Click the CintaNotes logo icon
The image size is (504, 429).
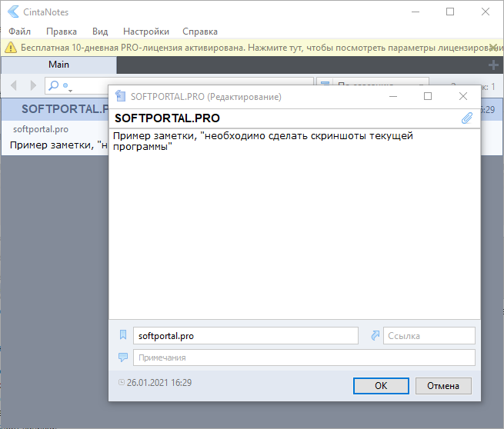point(13,12)
